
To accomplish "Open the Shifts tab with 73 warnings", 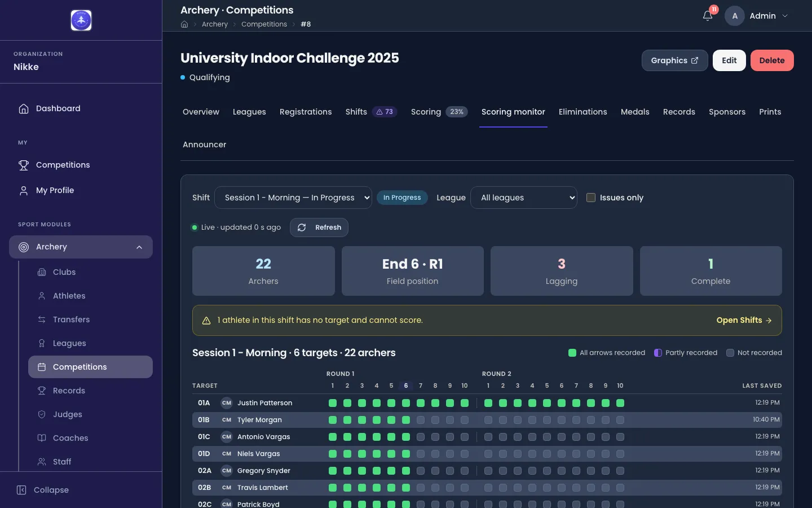I will pyautogui.click(x=372, y=112).
